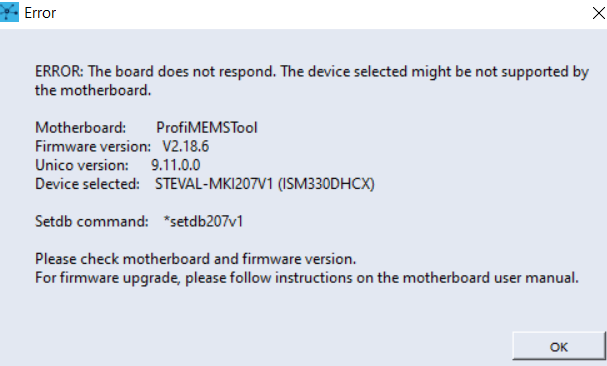Click the (ISM330DHCX) sensor name text
607x366 pixels.
point(326,184)
